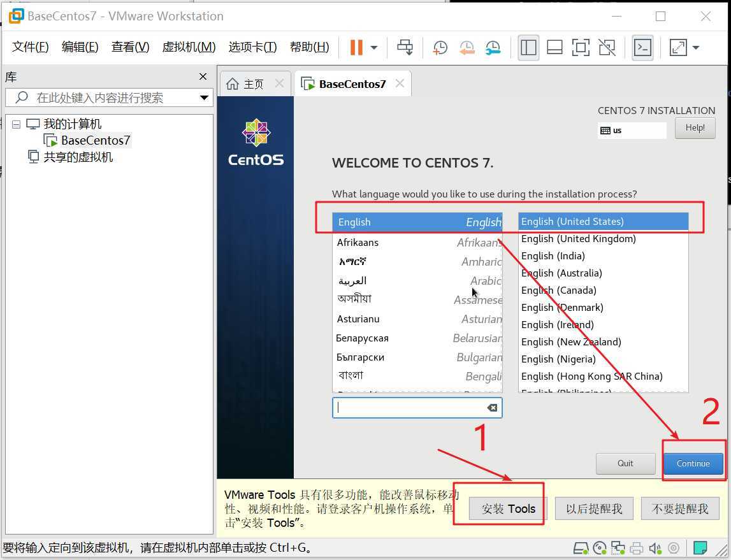
Task: Click the Help! button
Action: (x=695, y=128)
